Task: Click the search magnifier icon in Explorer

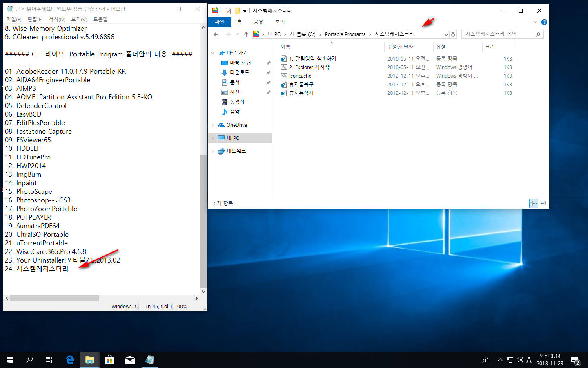Action: coord(538,34)
